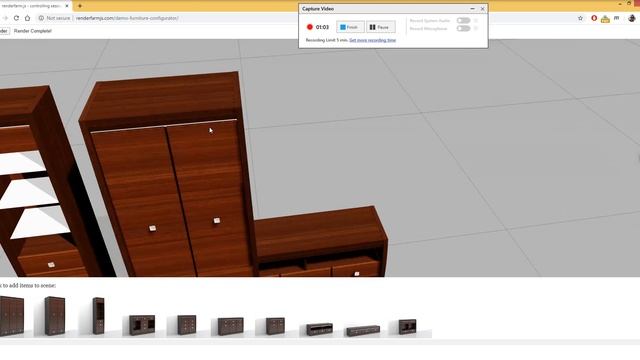Open the 'Get more recording time' link
Viewport: 640px width, 360px height.
(x=372, y=40)
